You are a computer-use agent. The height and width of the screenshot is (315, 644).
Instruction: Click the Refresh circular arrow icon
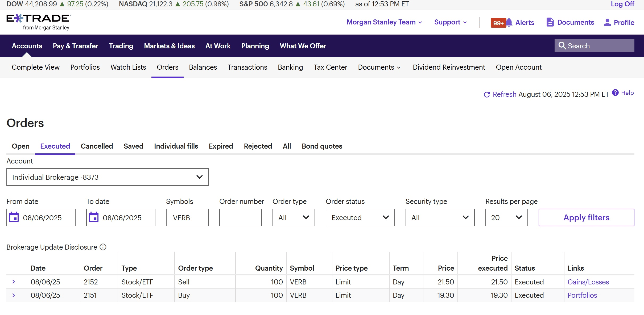point(487,95)
